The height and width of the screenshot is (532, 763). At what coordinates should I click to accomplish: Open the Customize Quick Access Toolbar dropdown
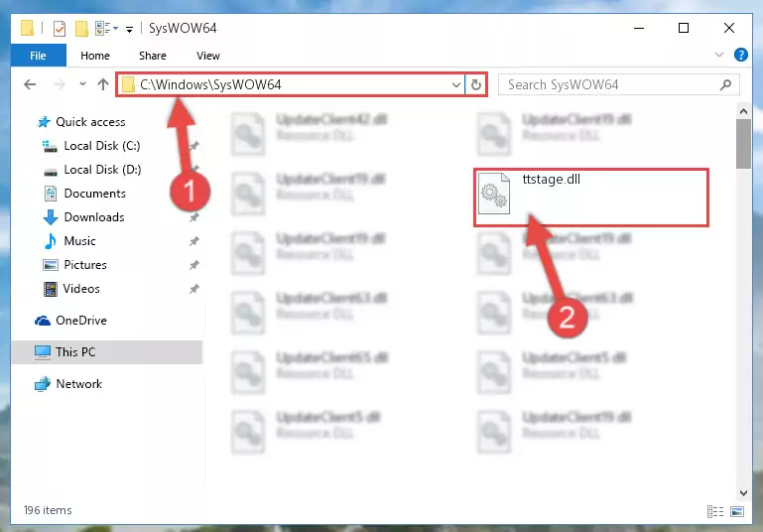pyautogui.click(x=129, y=29)
